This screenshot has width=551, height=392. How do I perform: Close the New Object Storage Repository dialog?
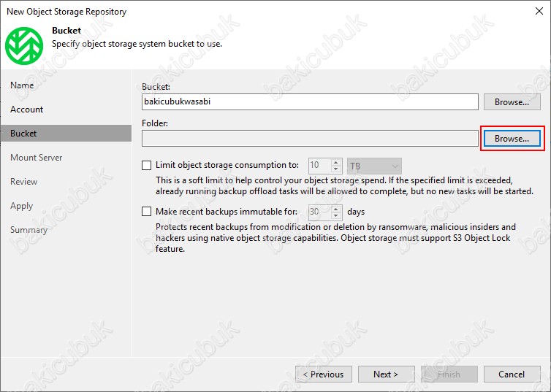pyautogui.click(x=539, y=11)
